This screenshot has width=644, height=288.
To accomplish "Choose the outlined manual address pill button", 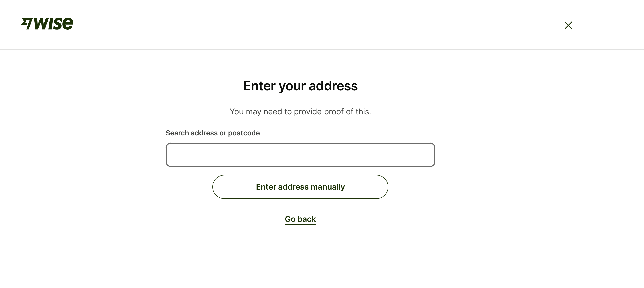I will point(300,187).
